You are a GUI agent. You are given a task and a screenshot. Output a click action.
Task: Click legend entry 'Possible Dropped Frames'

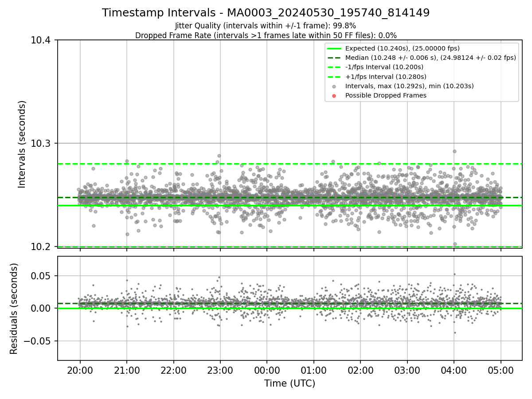click(x=386, y=95)
